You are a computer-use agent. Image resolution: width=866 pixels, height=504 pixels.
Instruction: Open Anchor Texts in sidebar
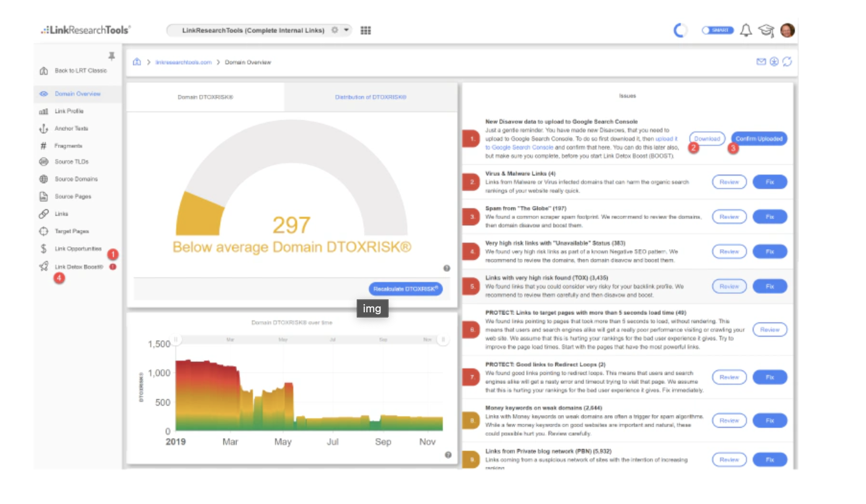point(72,128)
